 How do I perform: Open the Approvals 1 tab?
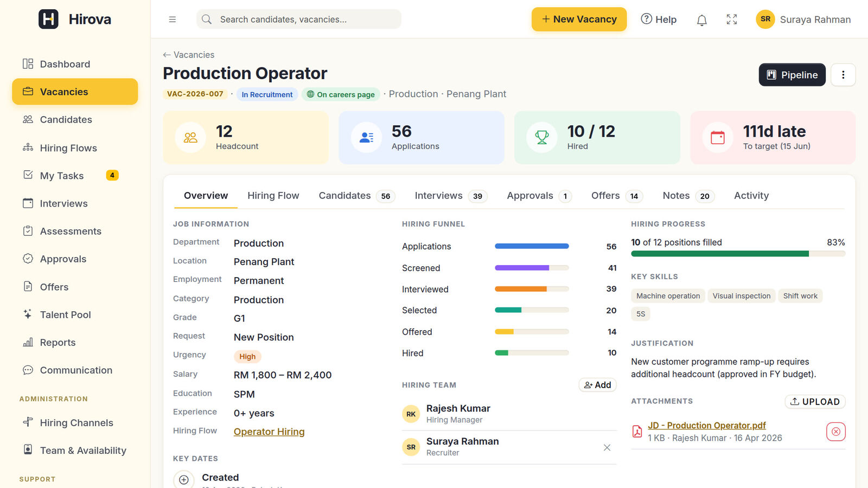[x=539, y=196]
